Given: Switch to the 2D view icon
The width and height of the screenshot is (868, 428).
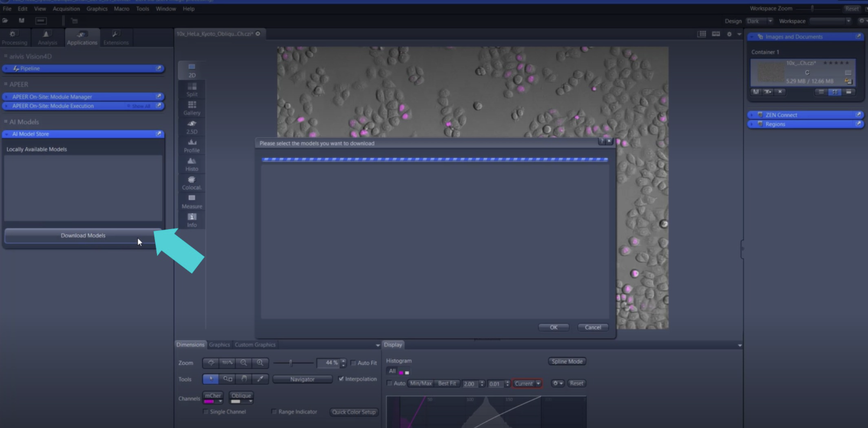Looking at the screenshot, I should point(191,70).
